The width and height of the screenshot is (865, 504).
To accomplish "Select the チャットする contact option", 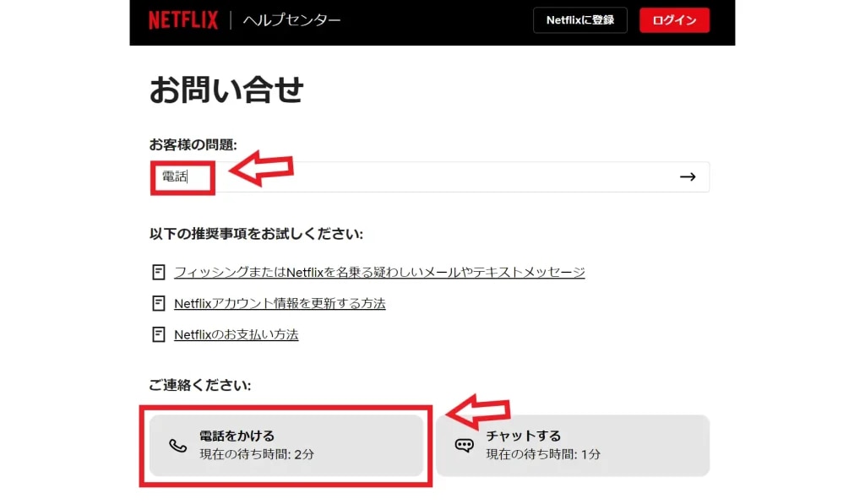I will pos(572,445).
